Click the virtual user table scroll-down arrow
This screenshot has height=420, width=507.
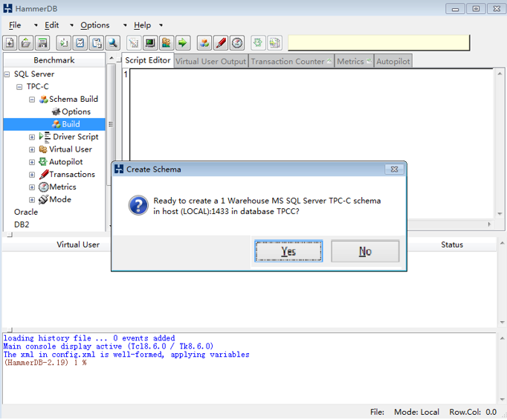tap(502, 323)
